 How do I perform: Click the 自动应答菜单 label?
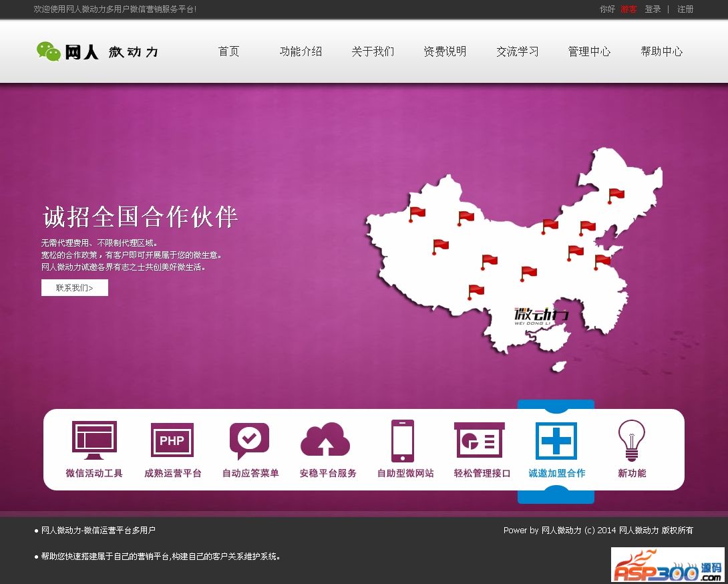pos(250,473)
